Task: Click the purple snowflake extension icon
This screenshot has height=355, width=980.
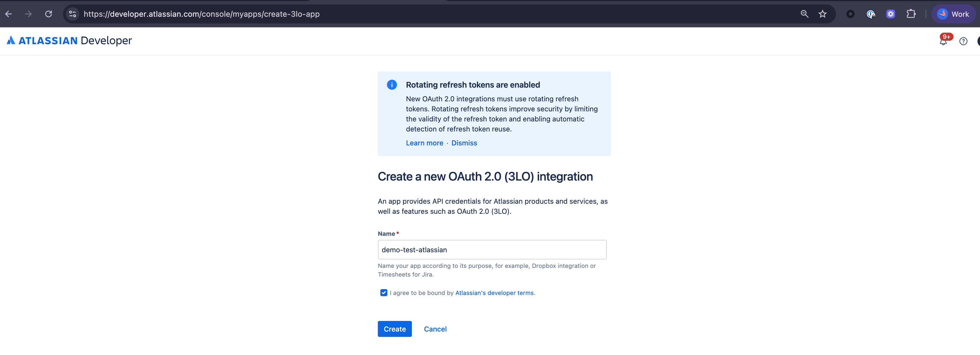Action: [891, 14]
